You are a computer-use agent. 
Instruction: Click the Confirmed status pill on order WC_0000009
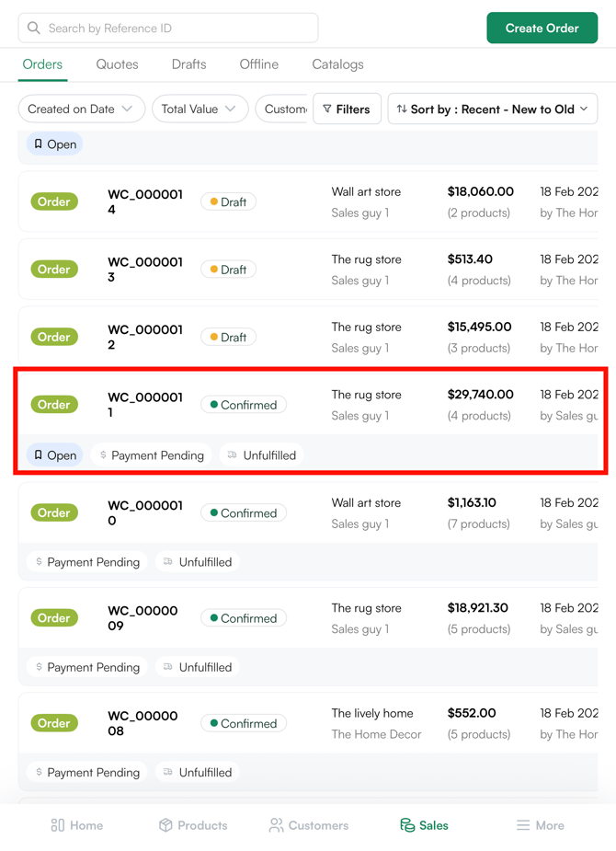point(243,617)
